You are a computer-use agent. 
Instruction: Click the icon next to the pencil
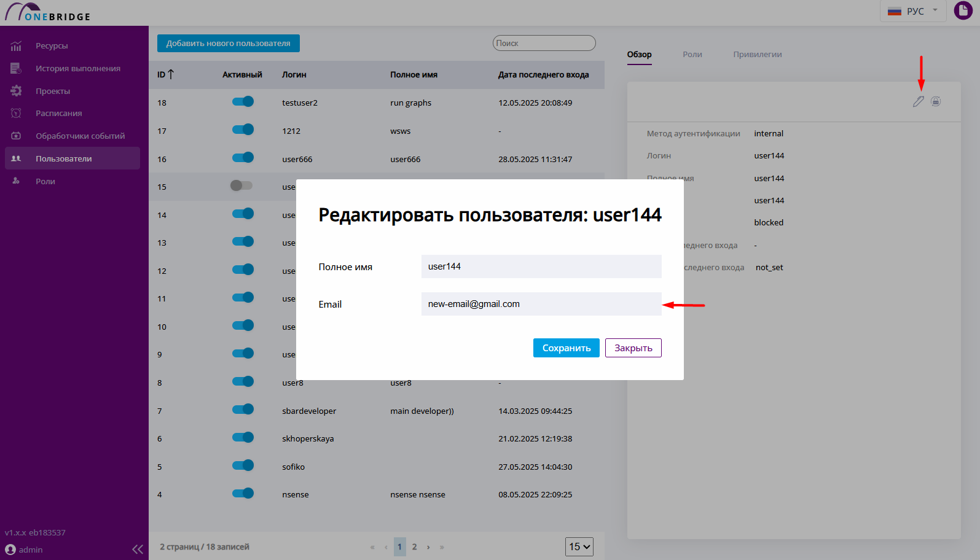(936, 101)
